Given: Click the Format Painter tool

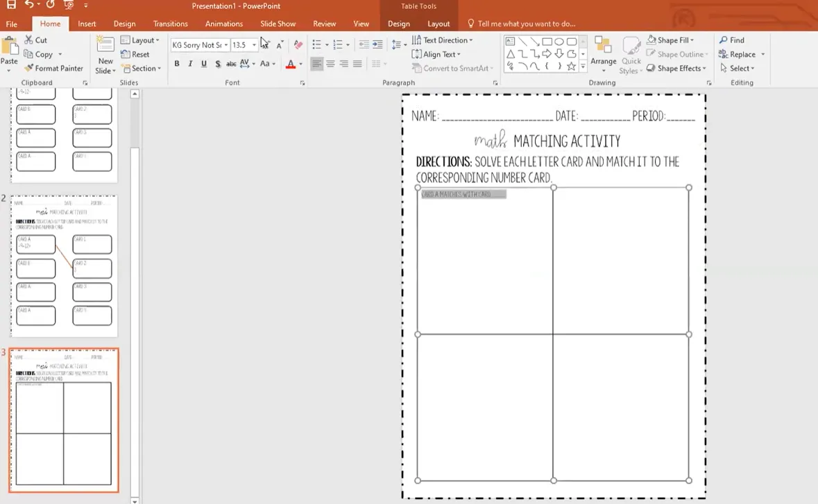Looking at the screenshot, I should click(53, 68).
